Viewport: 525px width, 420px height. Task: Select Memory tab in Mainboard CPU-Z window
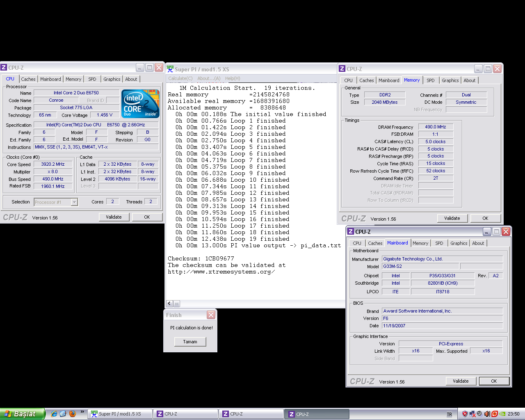coord(420,243)
